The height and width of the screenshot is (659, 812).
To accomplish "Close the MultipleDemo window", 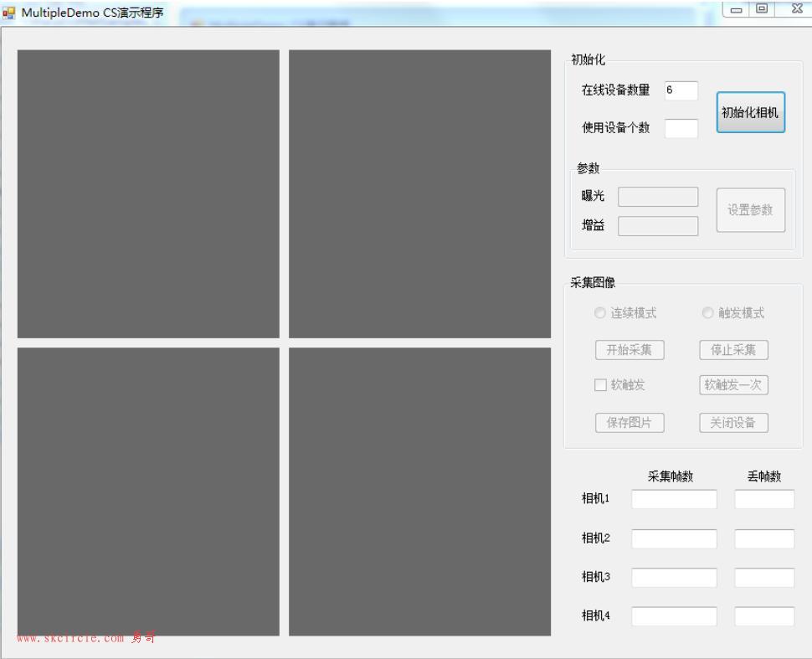I will pos(797,9).
